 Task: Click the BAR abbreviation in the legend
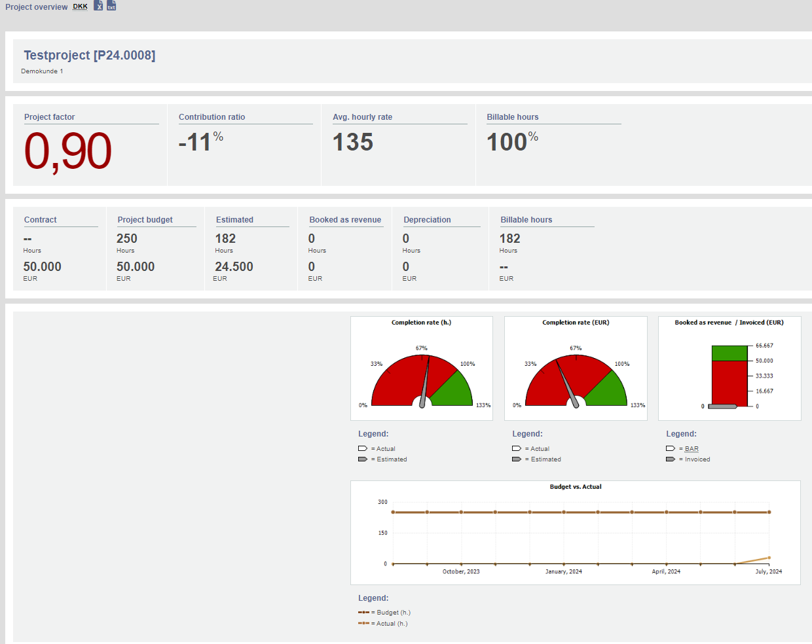692,449
